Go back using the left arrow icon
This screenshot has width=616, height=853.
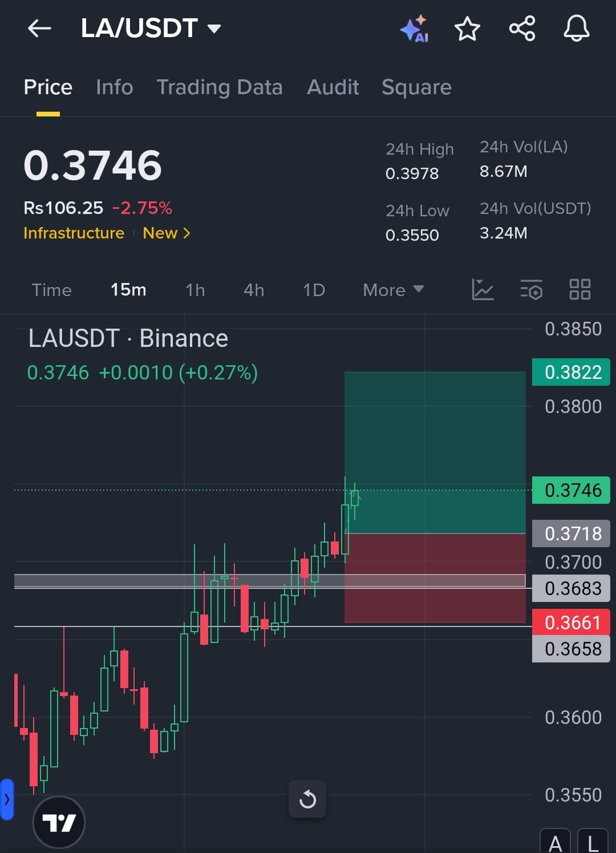pos(39,28)
